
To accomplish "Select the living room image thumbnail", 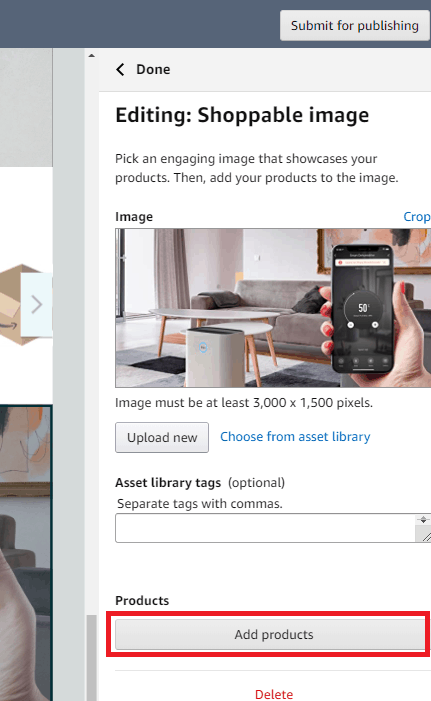I will [273, 308].
